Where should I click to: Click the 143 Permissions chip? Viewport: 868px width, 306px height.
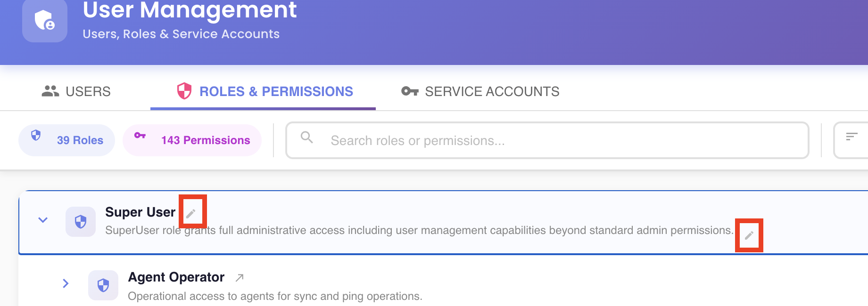pyautogui.click(x=192, y=140)
